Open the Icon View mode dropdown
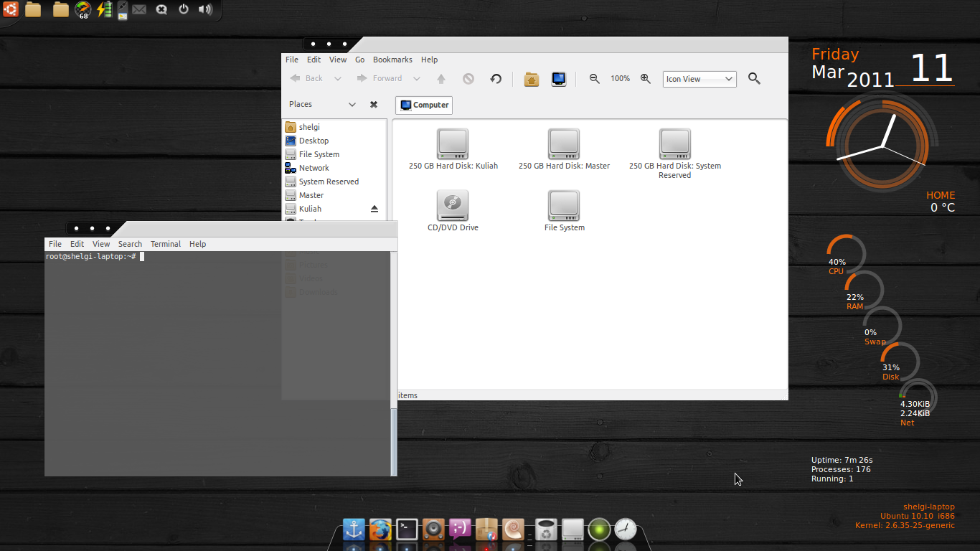Screen dimensions: 980x551 (x=699, y=79)
